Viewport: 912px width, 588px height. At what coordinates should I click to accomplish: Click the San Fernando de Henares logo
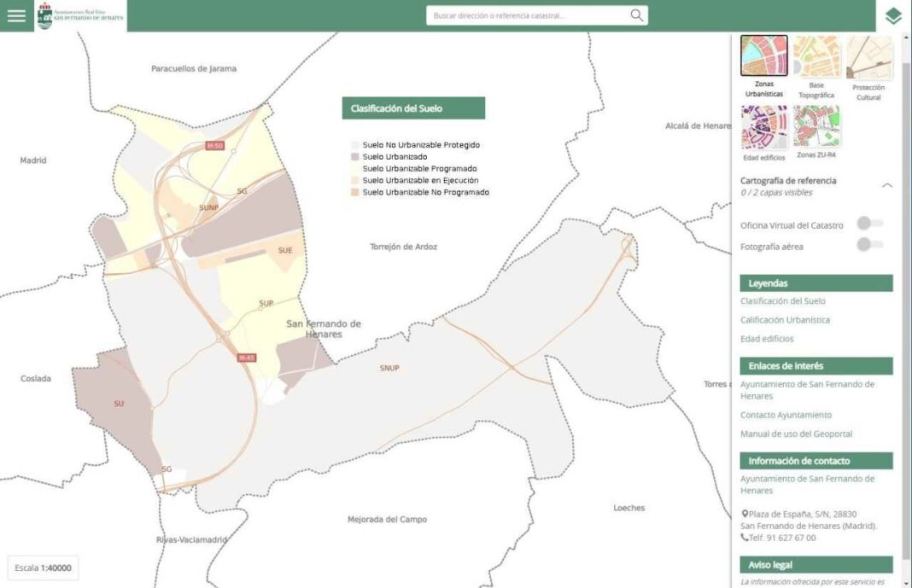(x=81, y=16)
